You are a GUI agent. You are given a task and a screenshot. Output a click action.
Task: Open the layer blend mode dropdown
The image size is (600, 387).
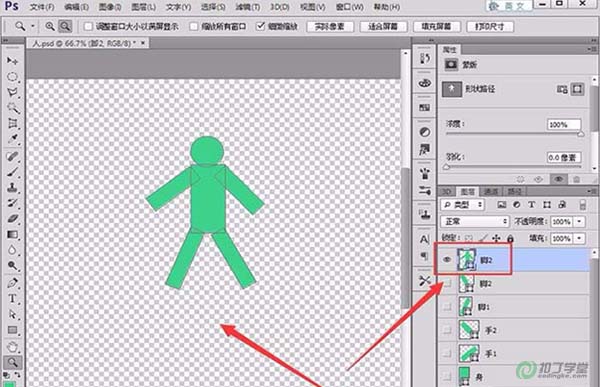pyautogui.click(x=474, y=222)
